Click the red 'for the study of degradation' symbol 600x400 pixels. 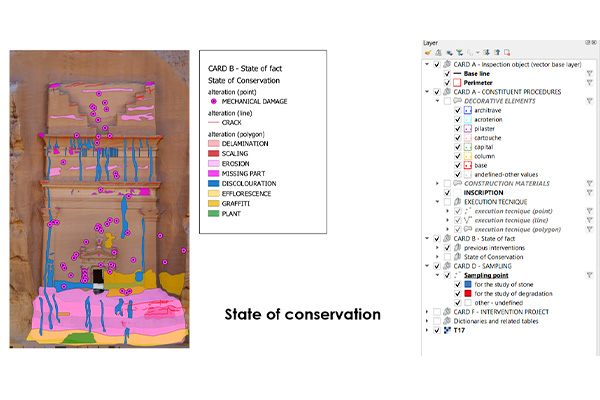coord(467,293)
